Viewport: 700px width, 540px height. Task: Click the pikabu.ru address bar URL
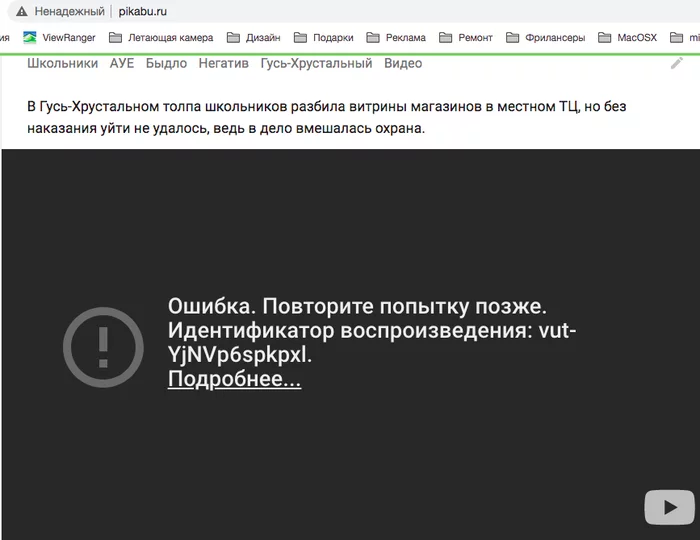point(142,12)
